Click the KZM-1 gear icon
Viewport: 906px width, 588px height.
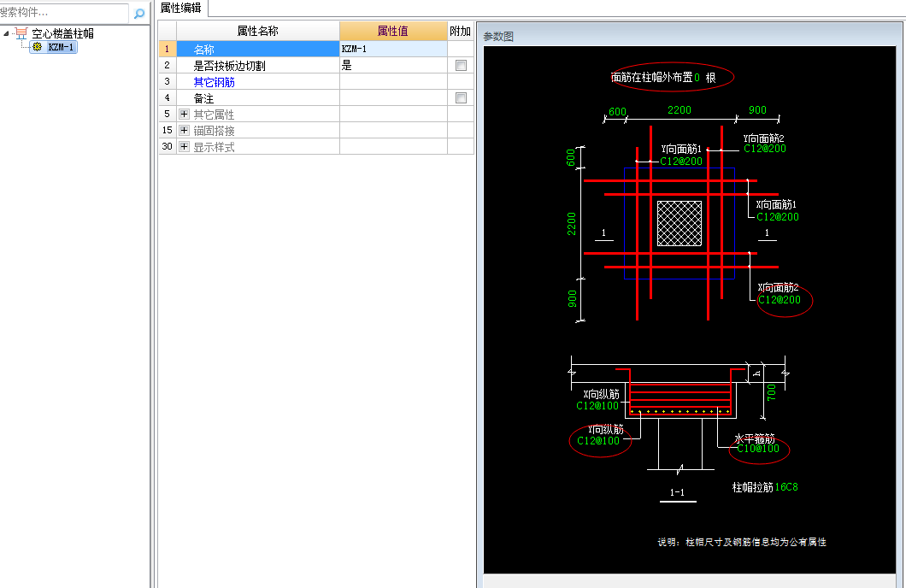pyautogui.click(x=37, y=47)
